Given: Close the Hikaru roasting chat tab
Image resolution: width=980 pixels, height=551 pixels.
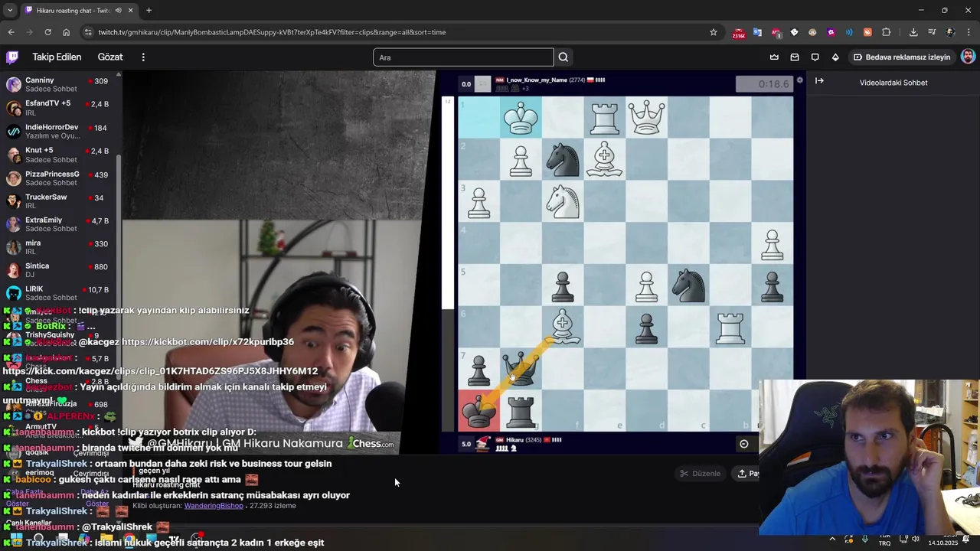Looking at the screenshot, I should [130, 10].
